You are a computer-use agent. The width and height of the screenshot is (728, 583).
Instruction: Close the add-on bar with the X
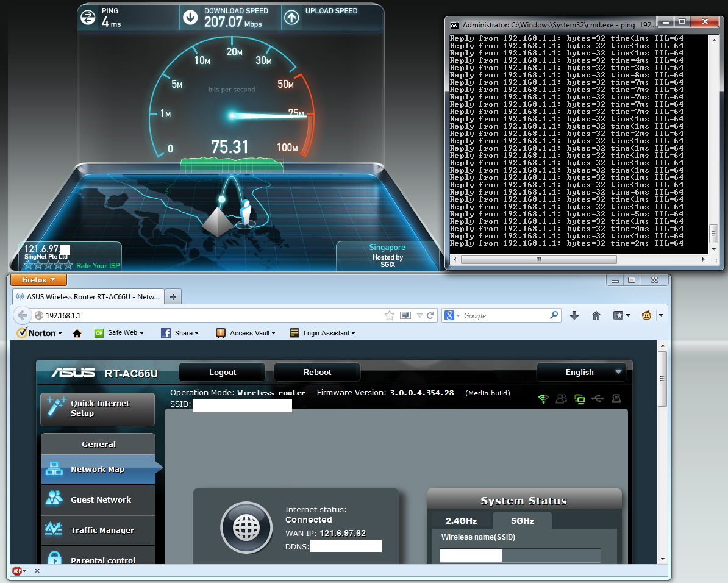point(37,570)
